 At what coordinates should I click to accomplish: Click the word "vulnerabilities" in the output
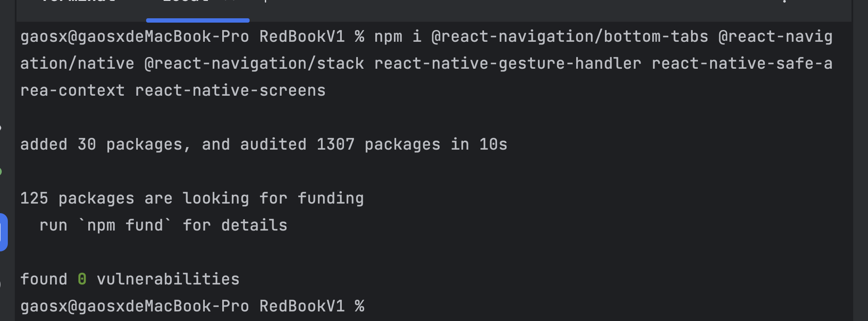point(168,279)
